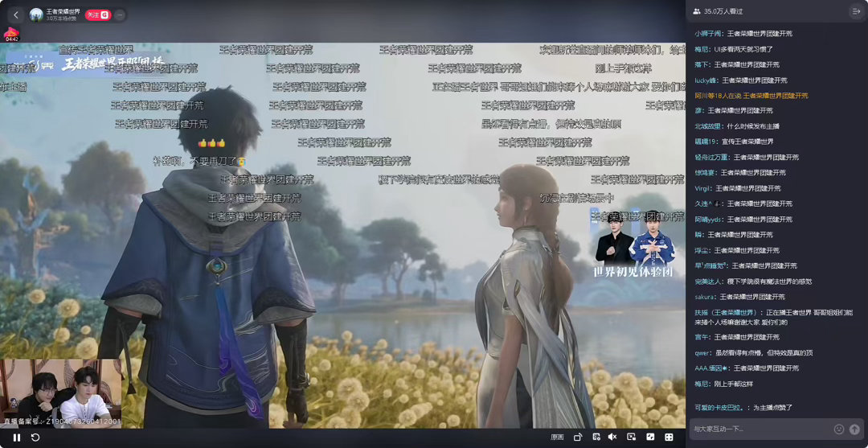Click comment UI多看两天就习惯了
Image resolution: width=868 pixels, height=448 pixels.
743,49
